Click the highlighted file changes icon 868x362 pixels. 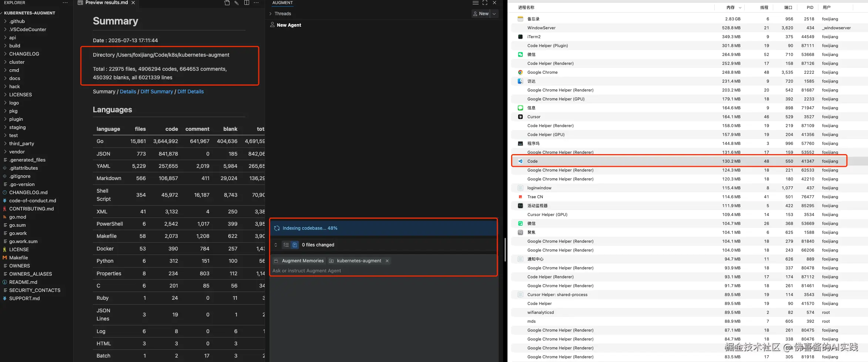click(295, 245)
